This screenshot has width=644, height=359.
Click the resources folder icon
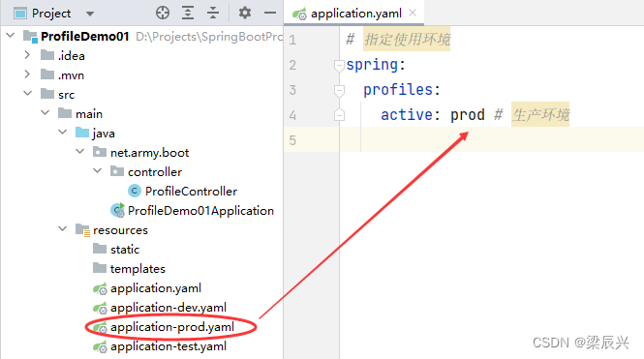point(82,229)
